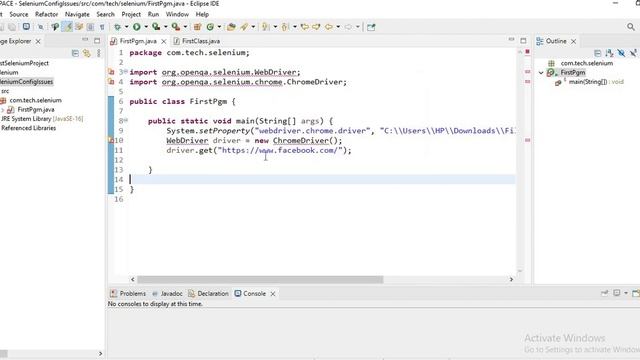Go to Last Edit Location
Viewport: 640px width, 360px height.
[x=304, y=27]
